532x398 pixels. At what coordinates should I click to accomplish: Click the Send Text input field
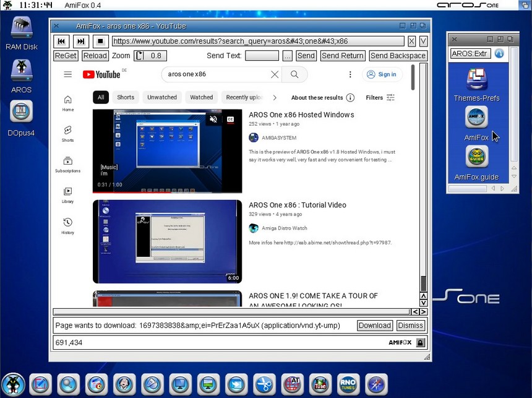point(262,56)
